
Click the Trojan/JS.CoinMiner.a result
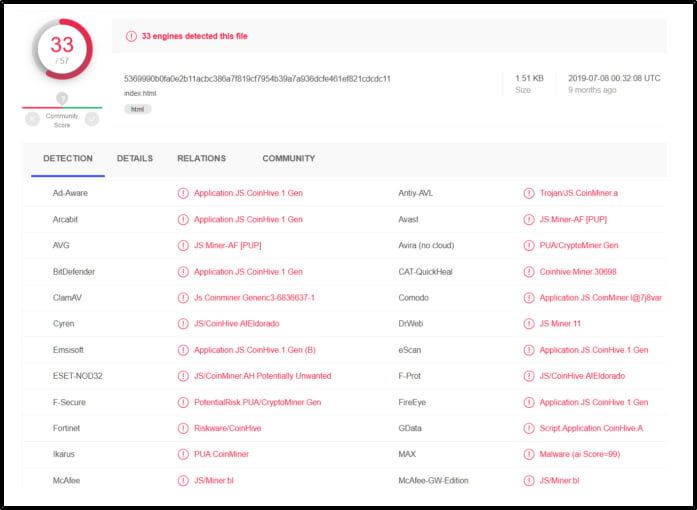click(579, 193)
